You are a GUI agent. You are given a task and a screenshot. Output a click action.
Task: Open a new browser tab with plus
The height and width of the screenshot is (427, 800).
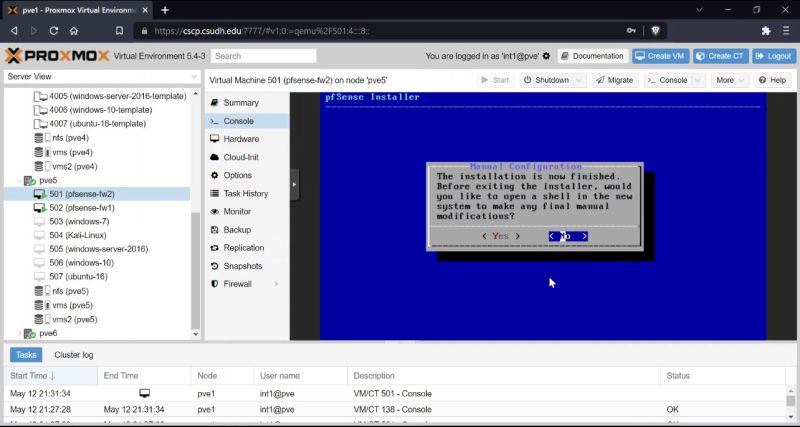(165, 10)
